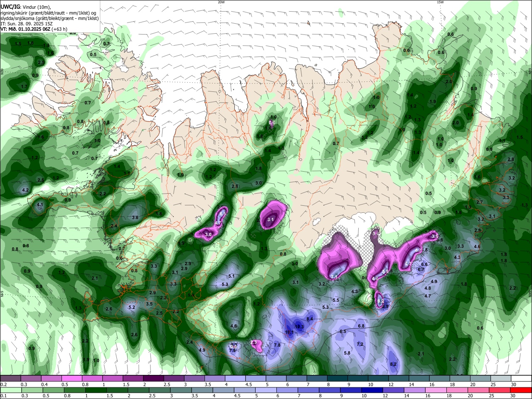Click the 6.8 precipitation value
Screen dimensions: 532x399
(x=361, y=326)
